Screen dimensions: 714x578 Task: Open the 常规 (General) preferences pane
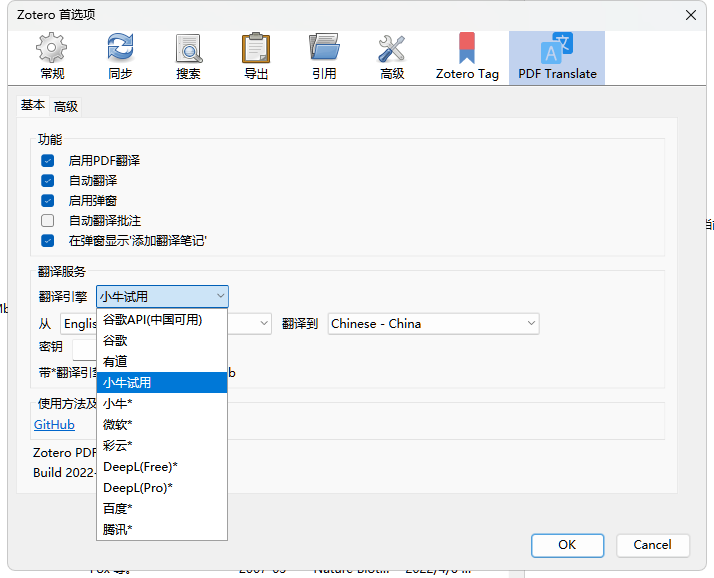51,57
